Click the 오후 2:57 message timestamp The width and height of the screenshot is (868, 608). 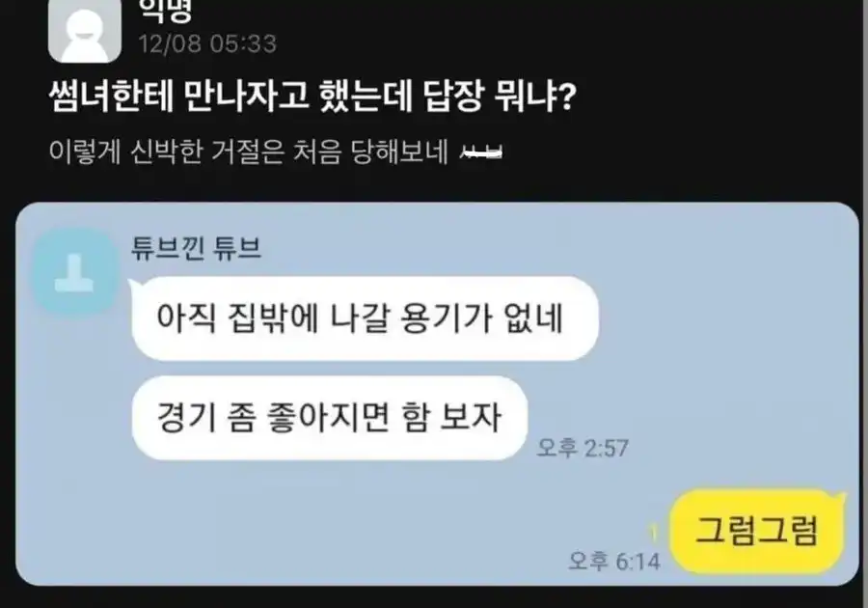(583, 448)
